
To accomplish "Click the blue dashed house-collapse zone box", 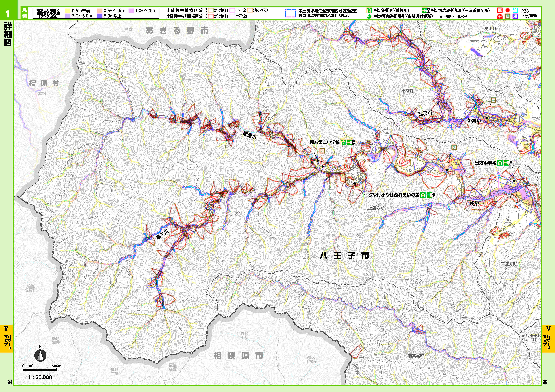I will 290,13.
